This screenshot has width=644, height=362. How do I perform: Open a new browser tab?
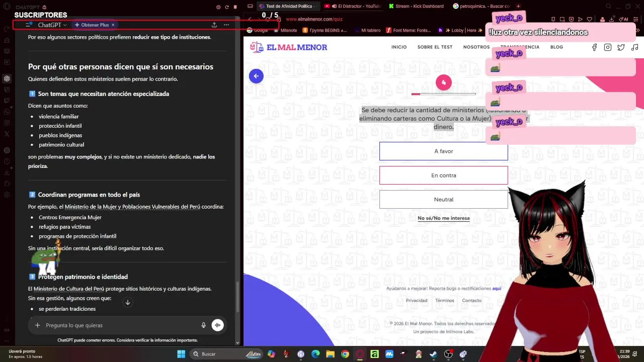click(x=519, y=6)
